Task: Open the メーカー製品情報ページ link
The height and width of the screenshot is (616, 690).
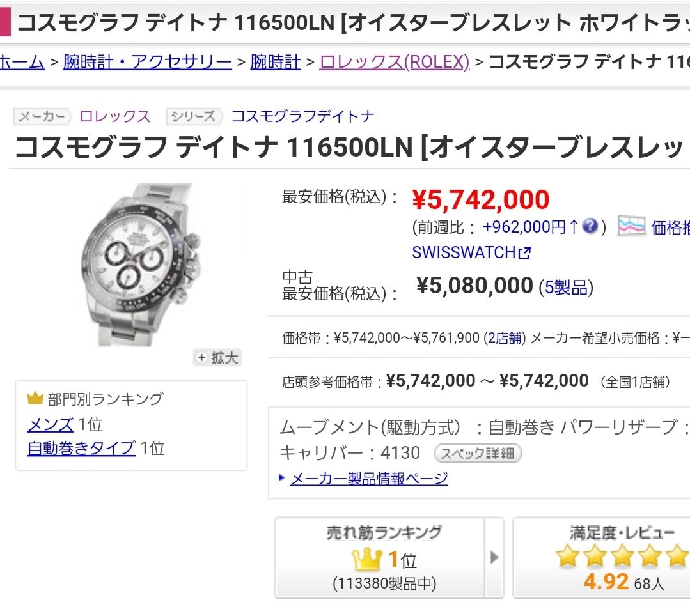Action: click(x=369, y=478)
